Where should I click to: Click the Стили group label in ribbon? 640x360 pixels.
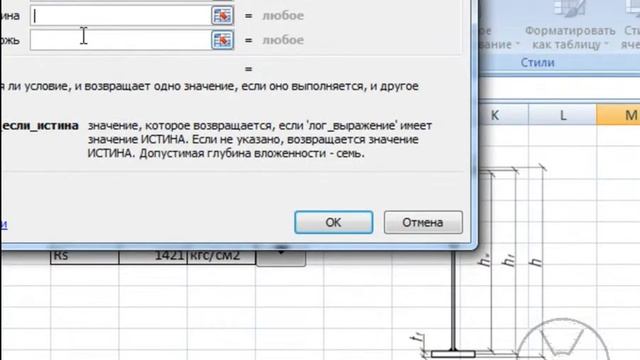pyautogui.click(x=538, y=63)
